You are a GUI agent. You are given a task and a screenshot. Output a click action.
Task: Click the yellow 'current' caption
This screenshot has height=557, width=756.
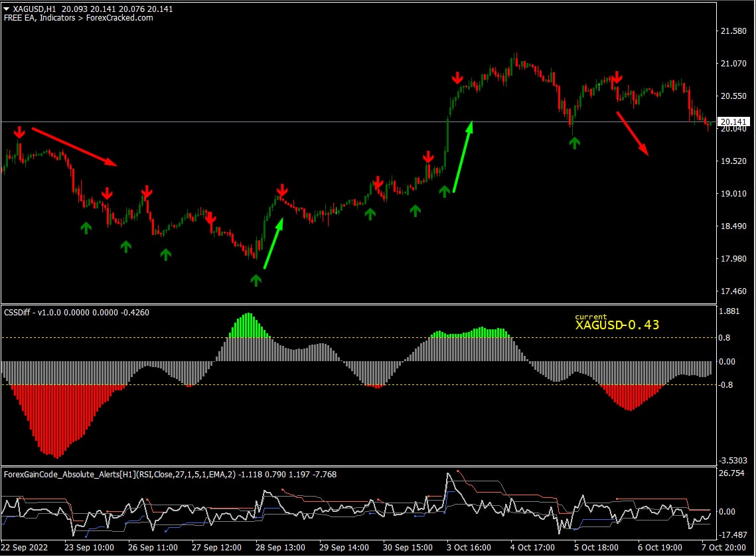(591, 317)
